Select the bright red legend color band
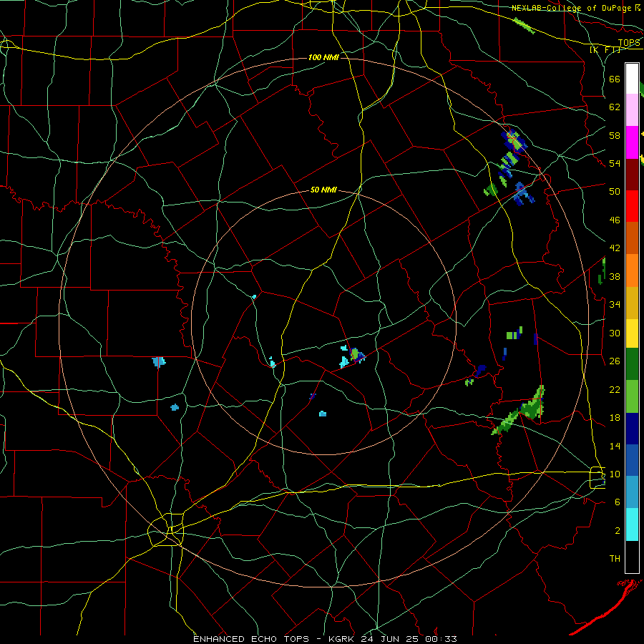Screen dimensions: 644x644 [x=632, y=206]
